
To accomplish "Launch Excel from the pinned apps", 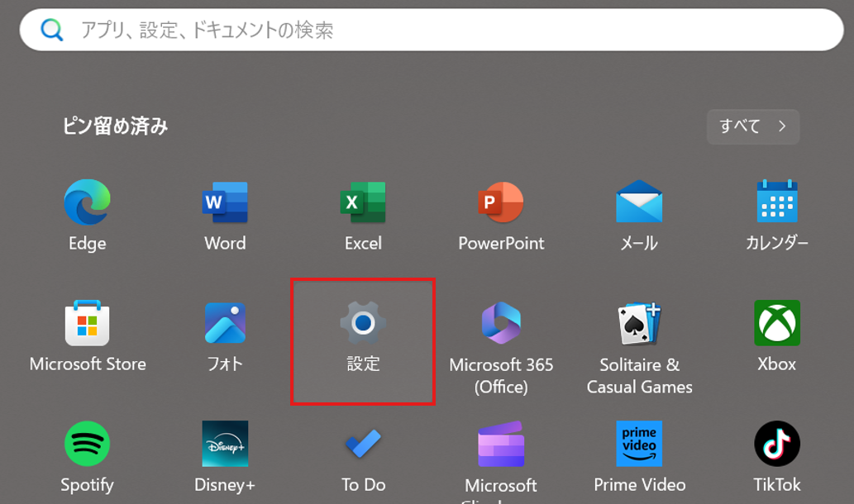I will tap(362, 211).
